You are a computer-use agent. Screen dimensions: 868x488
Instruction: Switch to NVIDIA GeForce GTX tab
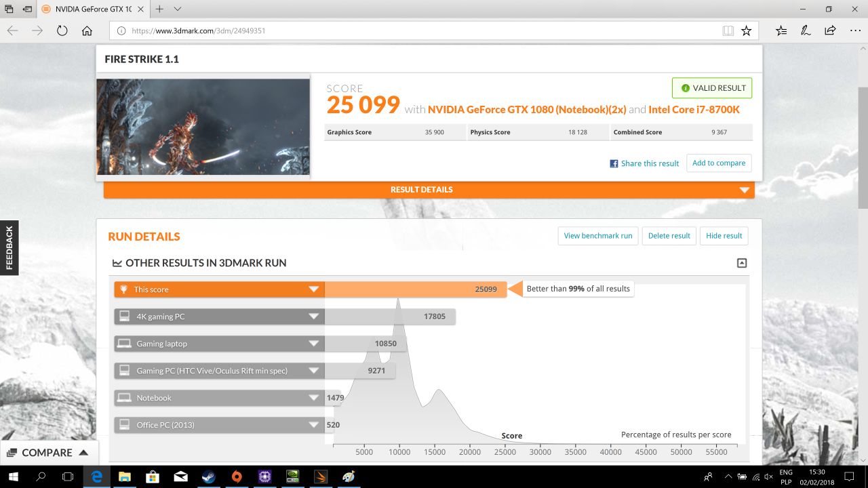click(93, 9)
